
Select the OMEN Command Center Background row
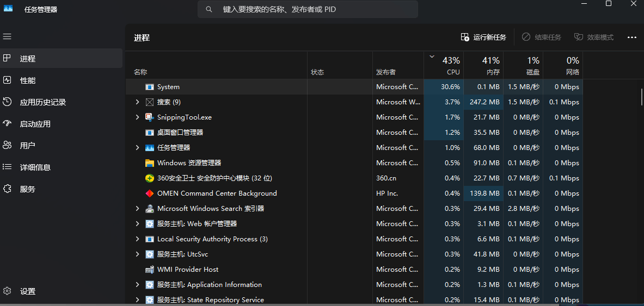354,193
